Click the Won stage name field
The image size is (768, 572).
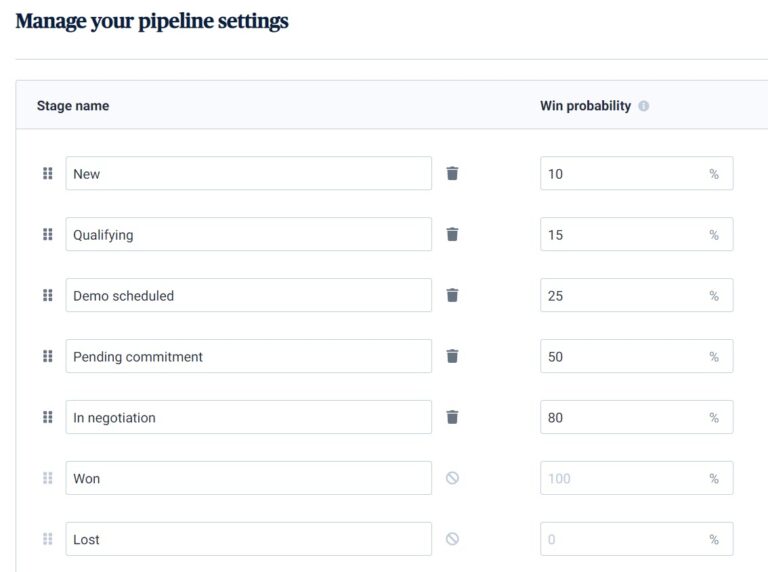[248, 478]
